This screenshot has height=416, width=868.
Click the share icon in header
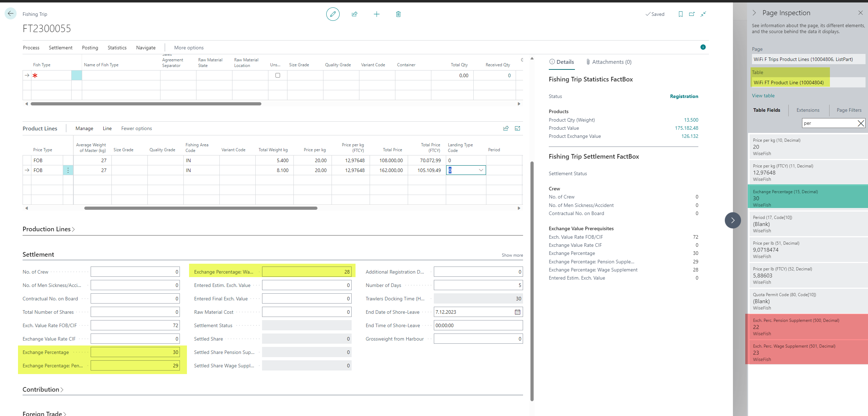click(354, 14)
